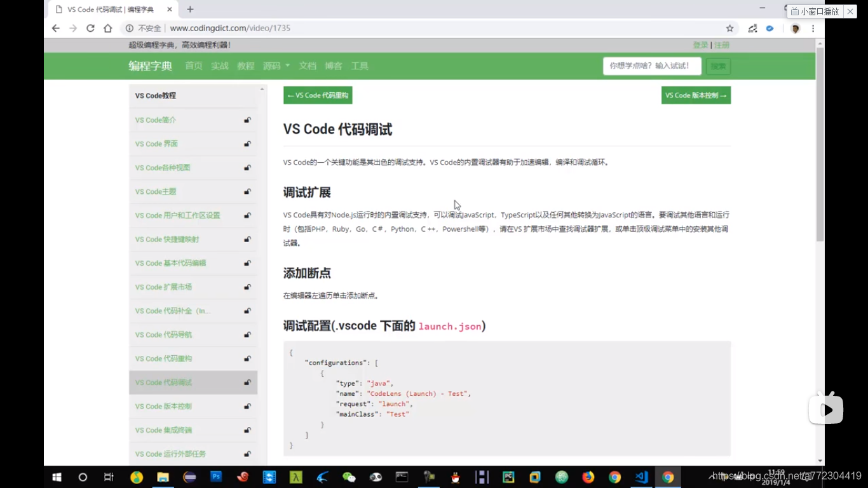868x488 pixels.
Task: Open 实战 in the green navbar
Action: 220,66
